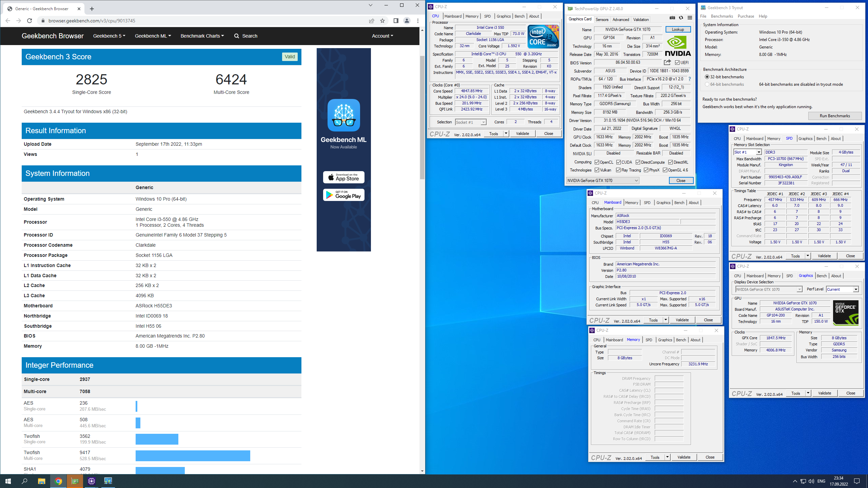
Task: Click the Geekbench Browser brand link
Action: [x=53, y=36]
